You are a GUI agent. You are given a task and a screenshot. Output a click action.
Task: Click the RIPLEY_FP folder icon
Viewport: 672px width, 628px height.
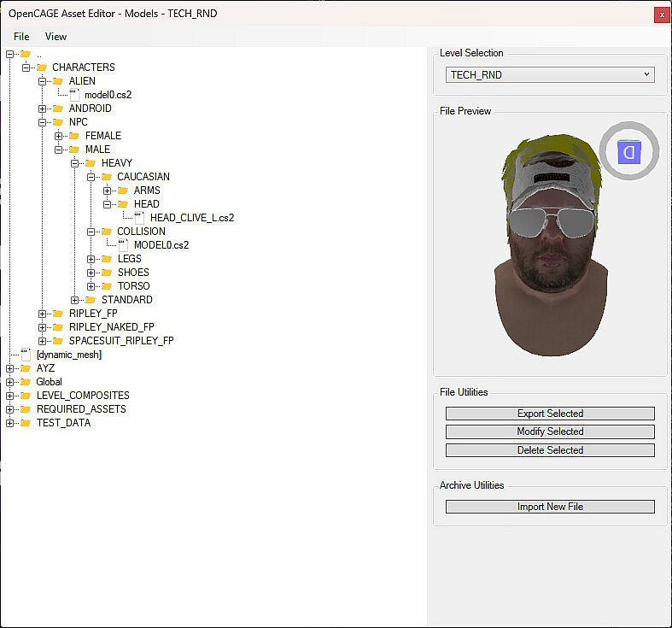[x=58, y=314]
